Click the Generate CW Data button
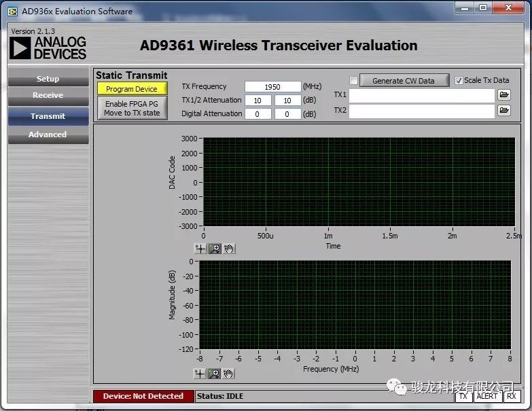Image resolution: width=532 pixels, height=411 pixels. pos(404,81)
